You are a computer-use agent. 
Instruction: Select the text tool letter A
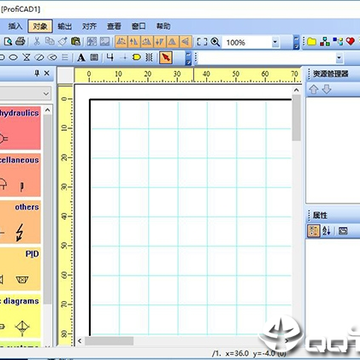click(x=81, y=58)
